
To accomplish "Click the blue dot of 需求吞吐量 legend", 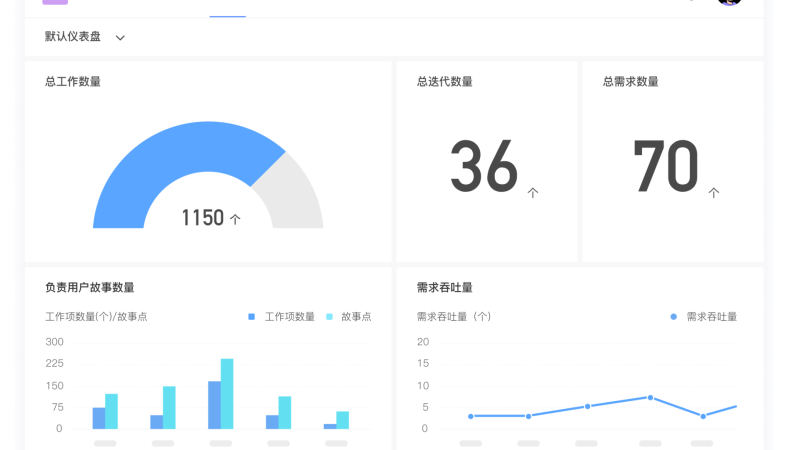I will 673,317.
